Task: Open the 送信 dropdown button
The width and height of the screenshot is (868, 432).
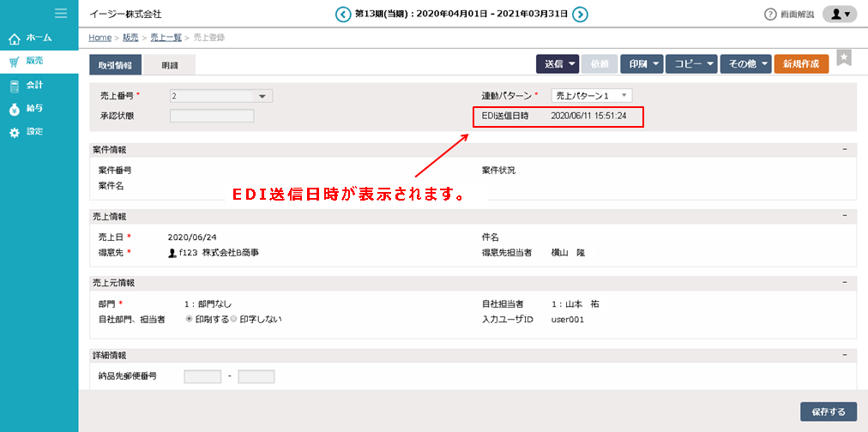Action: click(x=557, y=64)
